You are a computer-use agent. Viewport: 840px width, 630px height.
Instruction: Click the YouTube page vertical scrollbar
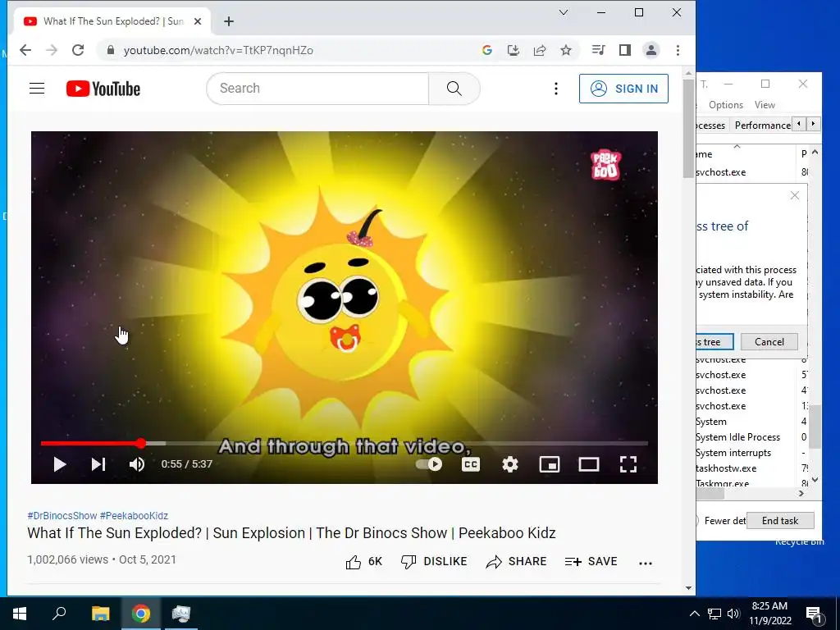point(688,129)
